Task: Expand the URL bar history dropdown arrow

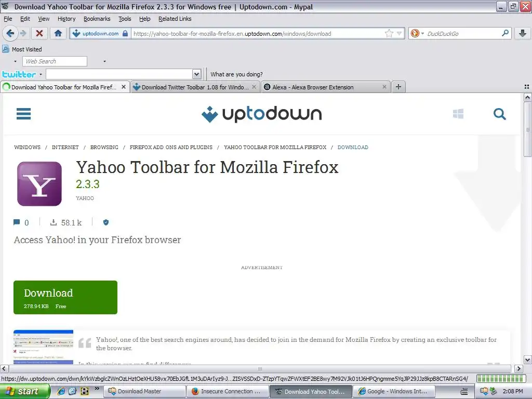Action: pos(400,33)
